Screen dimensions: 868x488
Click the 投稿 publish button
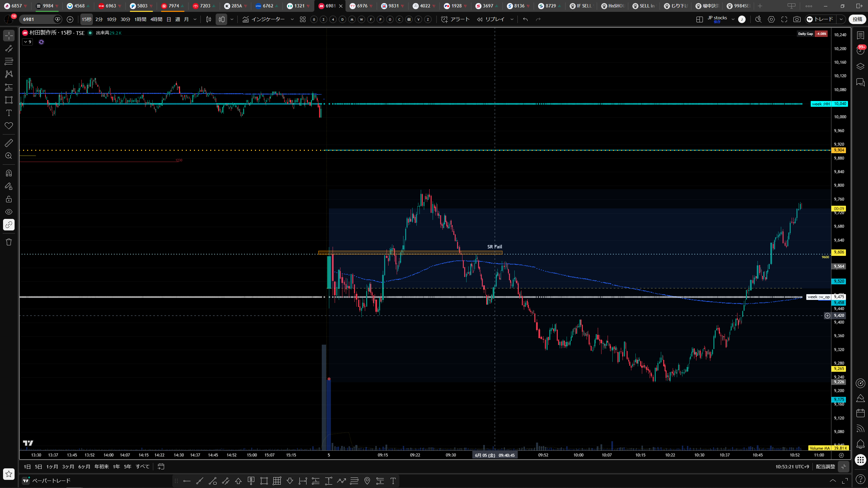tap(857, 19)
